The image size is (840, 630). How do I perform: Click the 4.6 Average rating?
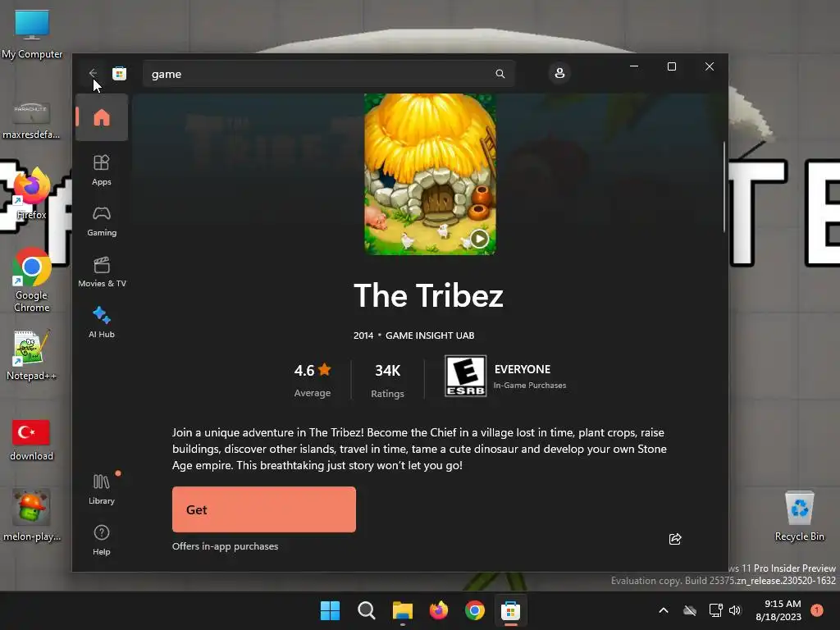tap(313, 380)
